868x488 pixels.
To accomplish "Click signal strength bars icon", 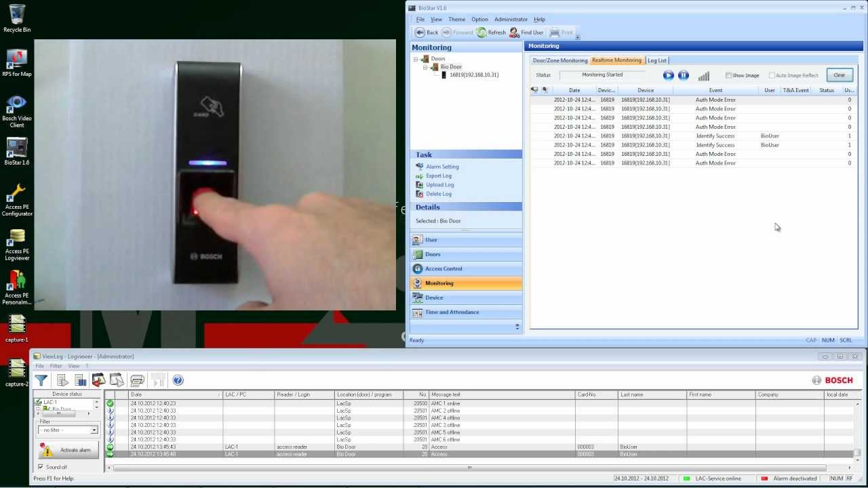I will (704, 76).
